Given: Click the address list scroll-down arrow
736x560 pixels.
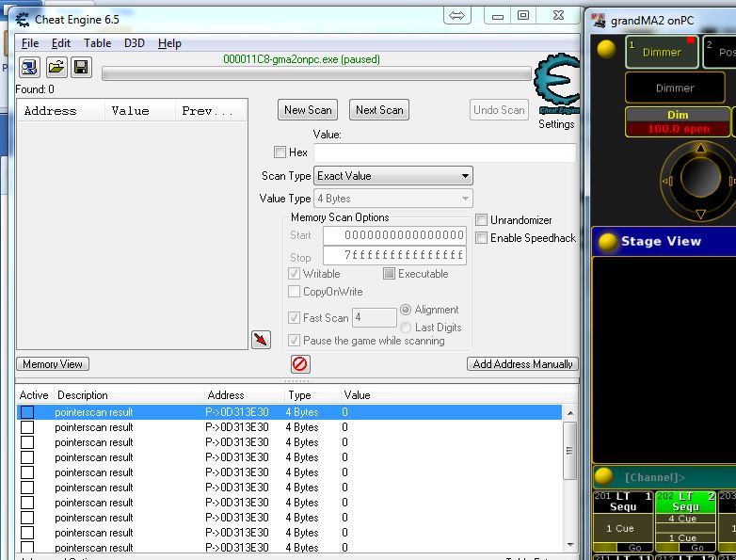Looking at the screenshot, I should click(569, 545).
